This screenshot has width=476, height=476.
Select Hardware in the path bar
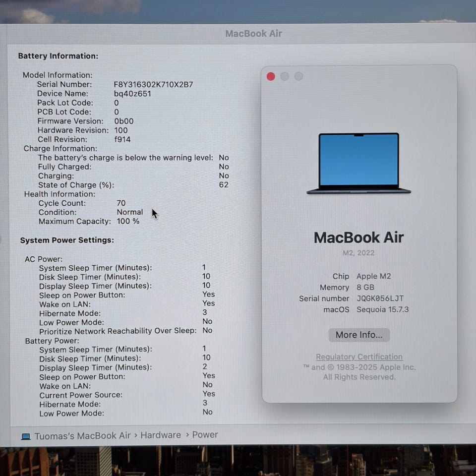pos(161,435)
